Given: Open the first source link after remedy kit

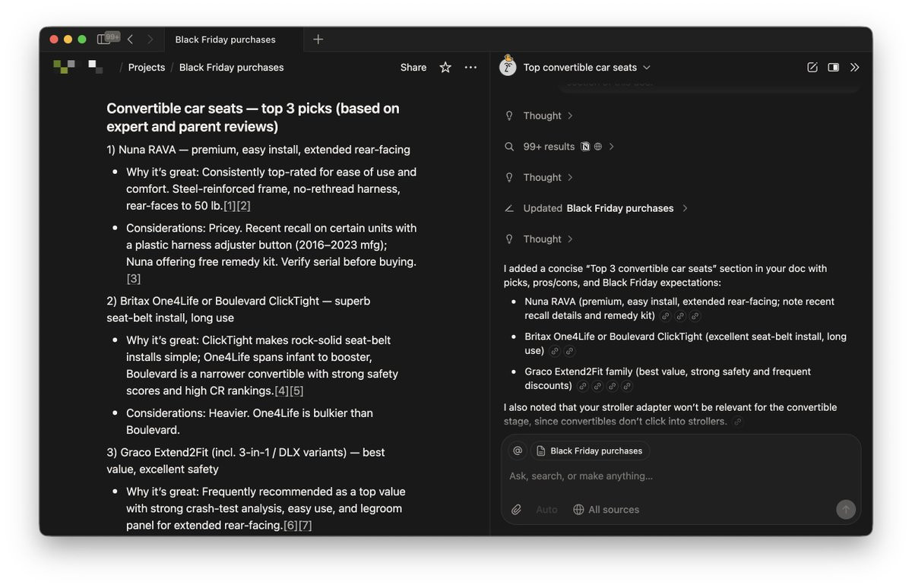Looking at the screenshot, I should [x=666, y=316].
